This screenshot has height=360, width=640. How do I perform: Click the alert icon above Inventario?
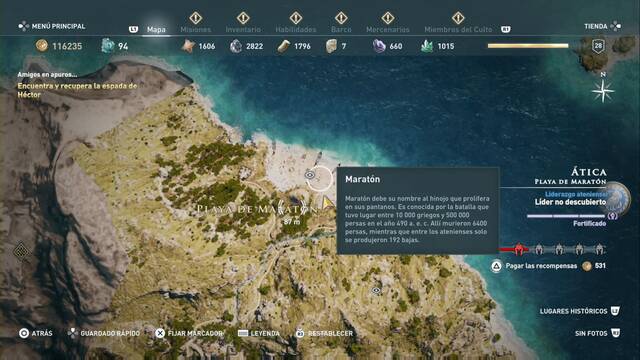tap(243, 18)
